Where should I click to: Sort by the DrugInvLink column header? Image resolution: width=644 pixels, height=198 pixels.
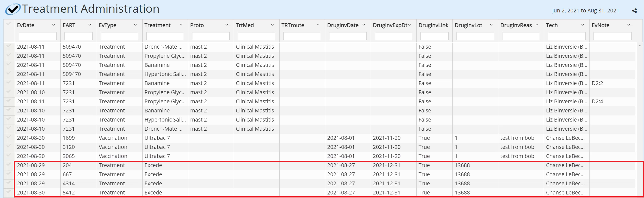point(433,25)
